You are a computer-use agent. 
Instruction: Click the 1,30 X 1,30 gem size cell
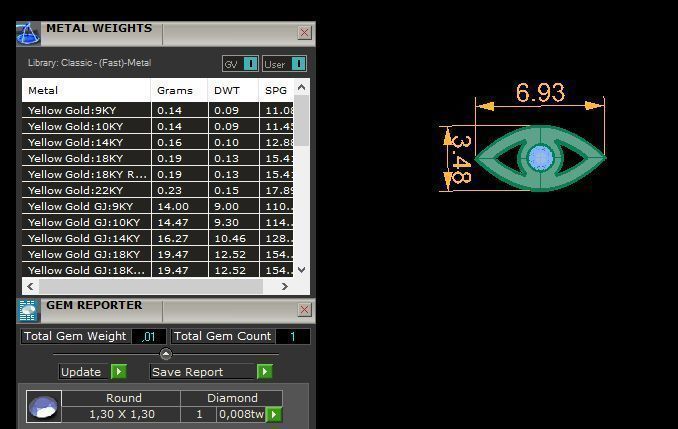[x=122, y=414]
